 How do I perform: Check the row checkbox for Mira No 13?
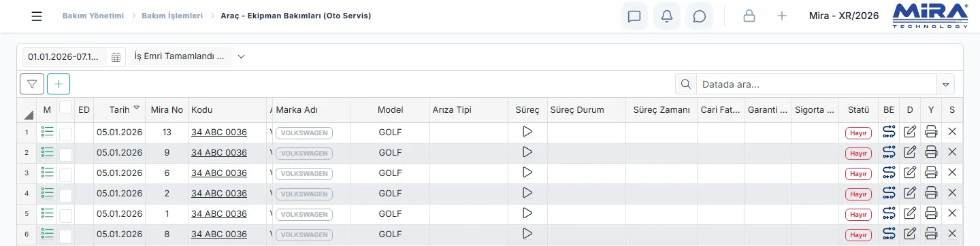pyautogui.click(x=65, y=134)
